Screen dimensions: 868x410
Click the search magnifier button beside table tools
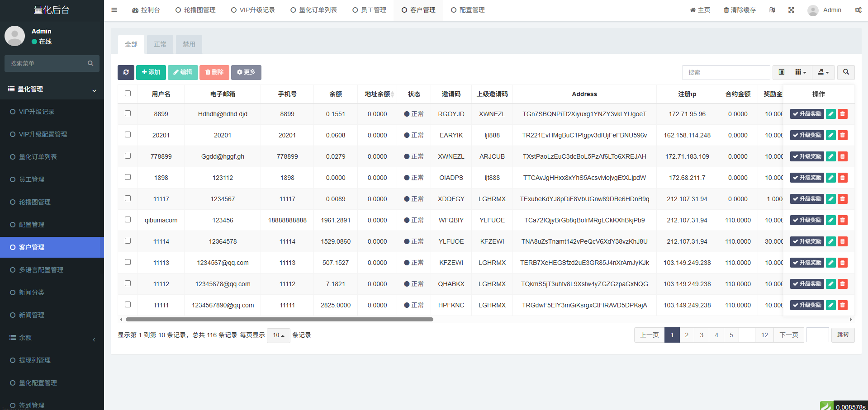846,72
